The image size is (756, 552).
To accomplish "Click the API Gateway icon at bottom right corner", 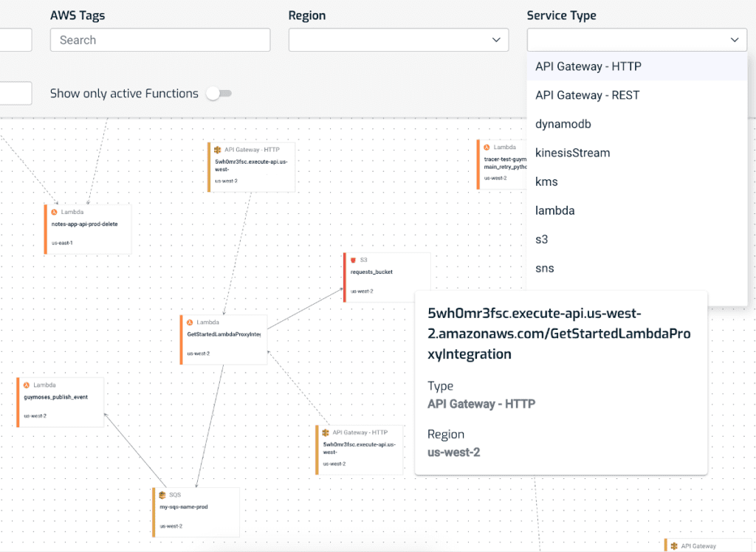I will pos(674,545).
